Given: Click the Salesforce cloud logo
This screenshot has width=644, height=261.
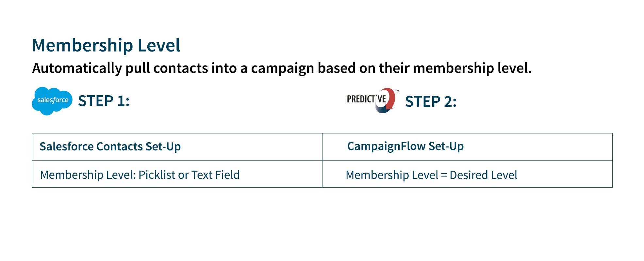Looking at the screenshot, I should (52, 101).
